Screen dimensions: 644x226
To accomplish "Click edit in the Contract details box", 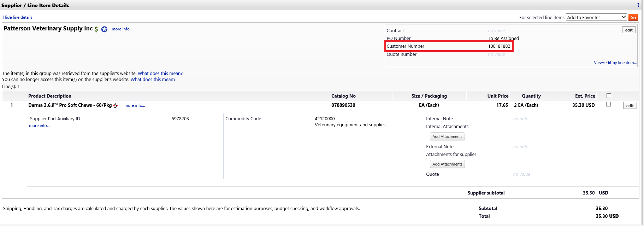I will [629, 30].
